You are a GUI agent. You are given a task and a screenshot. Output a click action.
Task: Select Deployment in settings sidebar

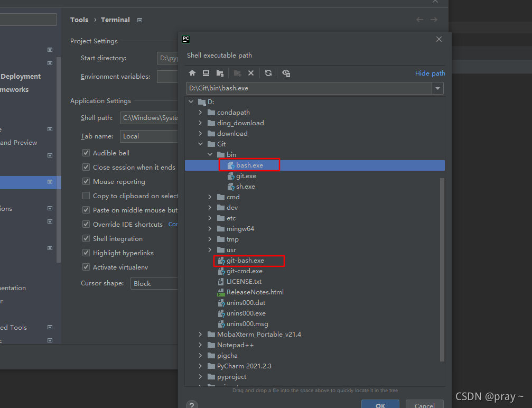click(21, 77)
